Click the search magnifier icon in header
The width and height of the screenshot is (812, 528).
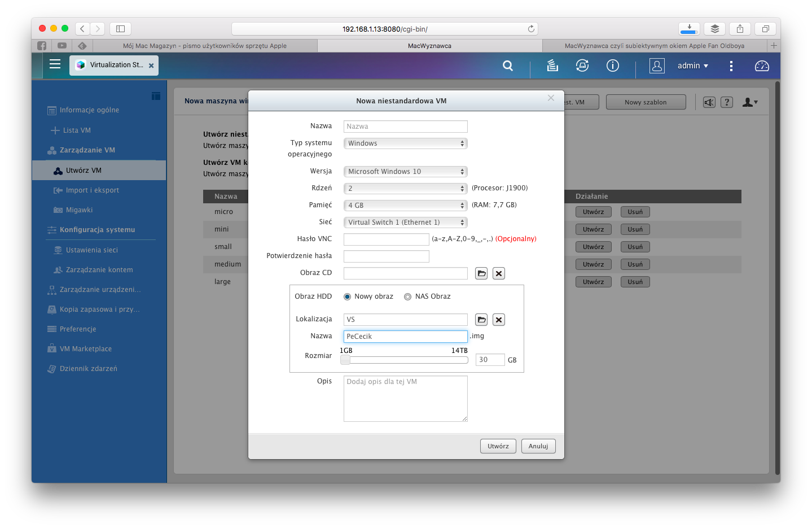(508, 66)
